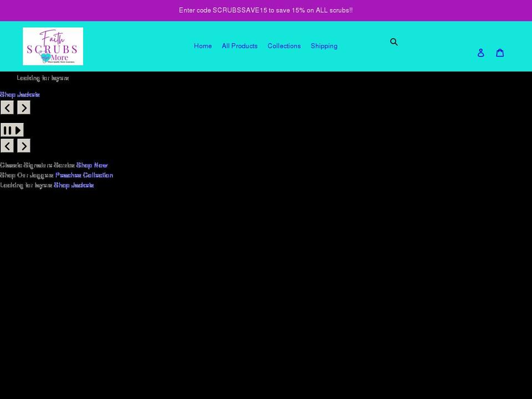Go to the Home menu item
The width and height of the screenshot is (532, 399).
click(x=203, y=46)
